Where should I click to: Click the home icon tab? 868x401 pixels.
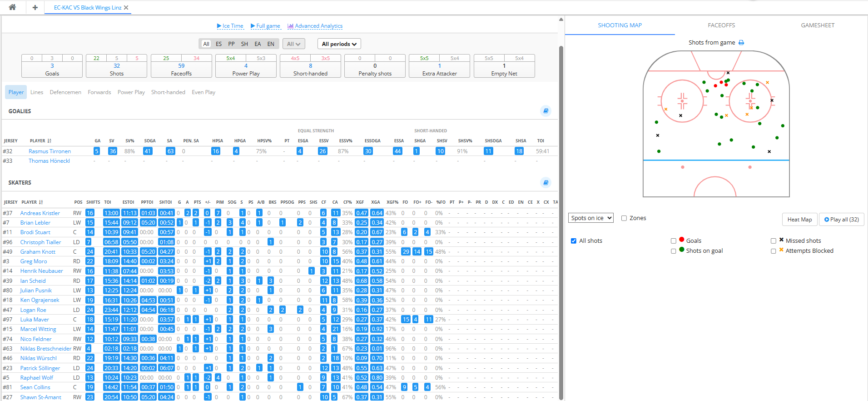click(x=12, y=7)
